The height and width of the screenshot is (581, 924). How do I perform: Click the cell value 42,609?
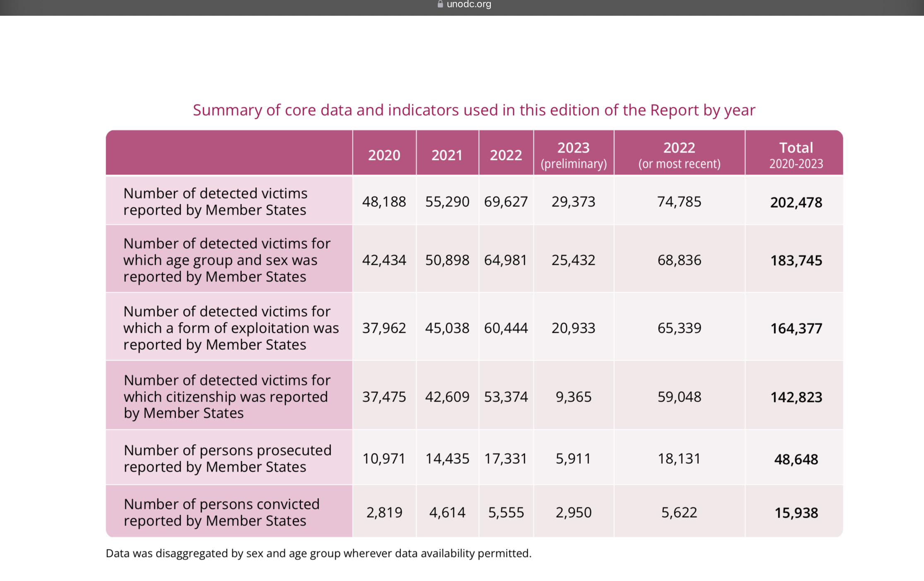pyautogui.click(x=447, y=397)
